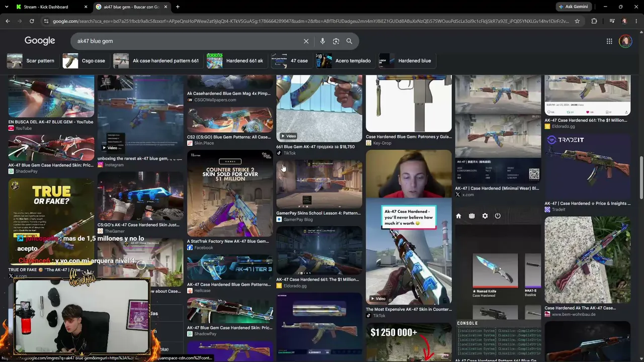This screenshot has width=644, height=362.
Task: Open the Ask Gemini button
Action: [573, 7]
